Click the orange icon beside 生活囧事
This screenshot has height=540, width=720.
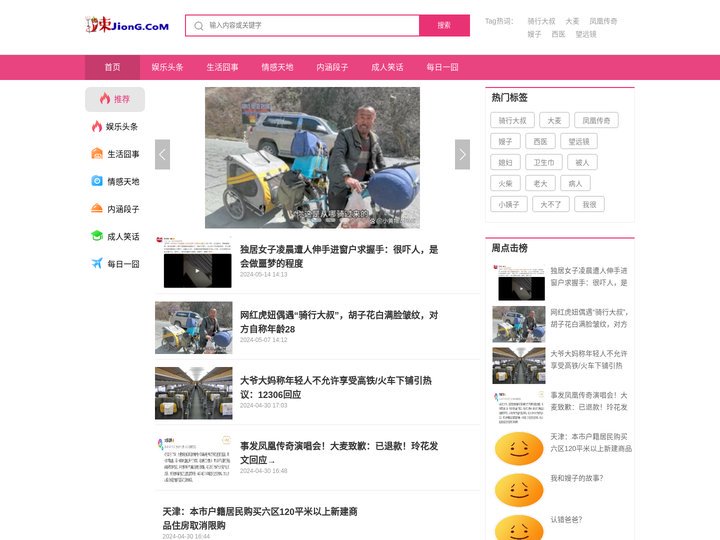click(x=96, y=153)
